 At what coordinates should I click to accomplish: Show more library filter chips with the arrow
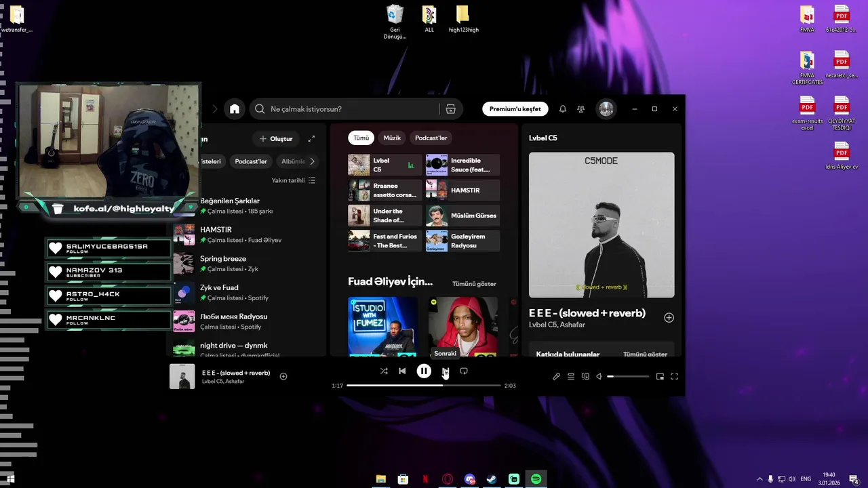pos(312,161)
